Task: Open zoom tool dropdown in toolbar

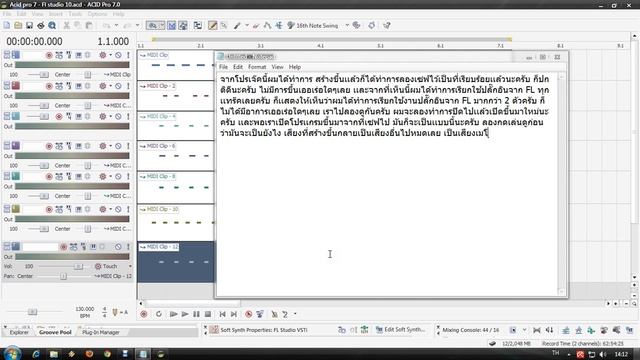Action: pos(162,25)
